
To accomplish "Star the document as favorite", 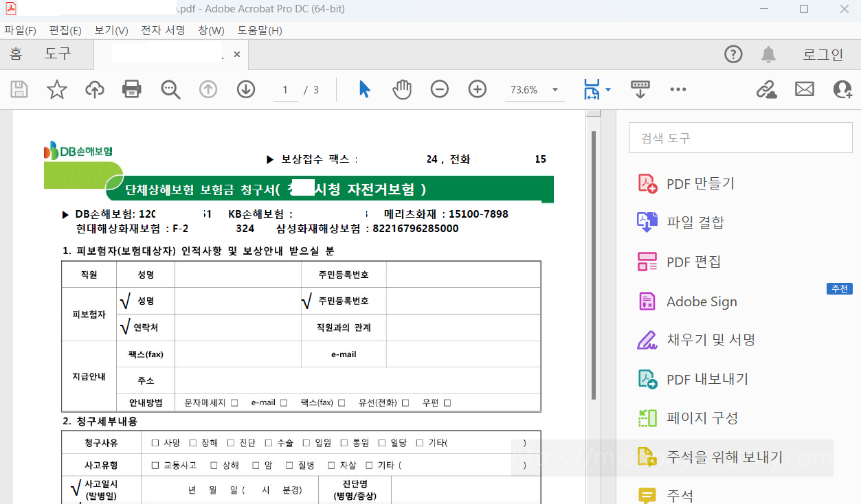I will tap(57, 89).
